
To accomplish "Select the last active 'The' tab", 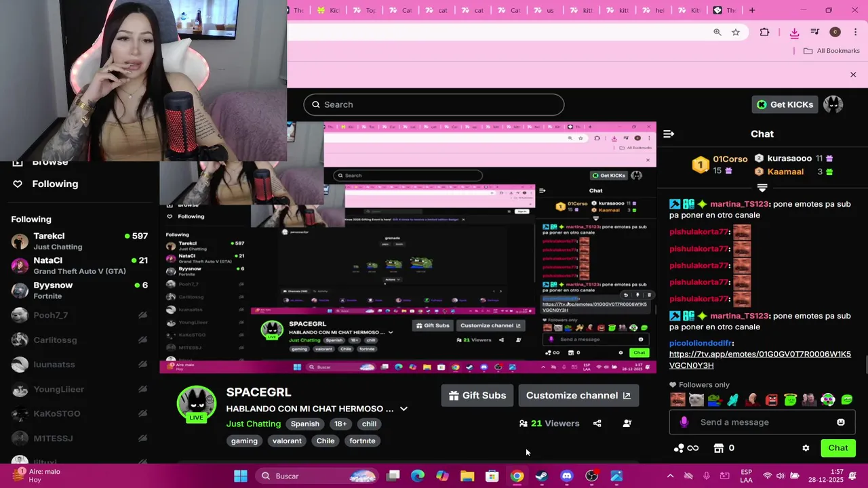I will (724, 10).
